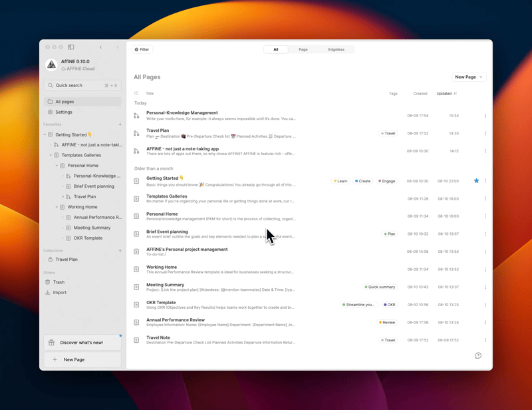The image size is (532, 410).
Task: Open the Travel Note page row
Action: point(311,340)
